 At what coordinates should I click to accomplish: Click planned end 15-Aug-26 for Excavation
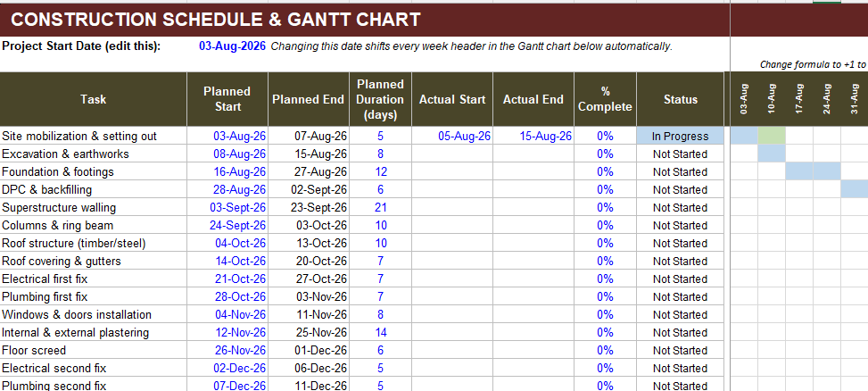coord(309,154)
